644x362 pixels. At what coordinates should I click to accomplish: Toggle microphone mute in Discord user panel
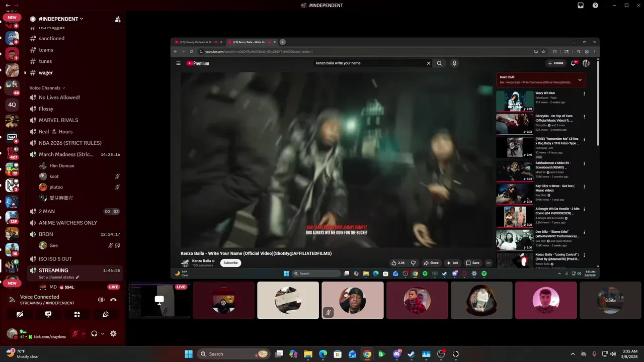coord(75,333)
